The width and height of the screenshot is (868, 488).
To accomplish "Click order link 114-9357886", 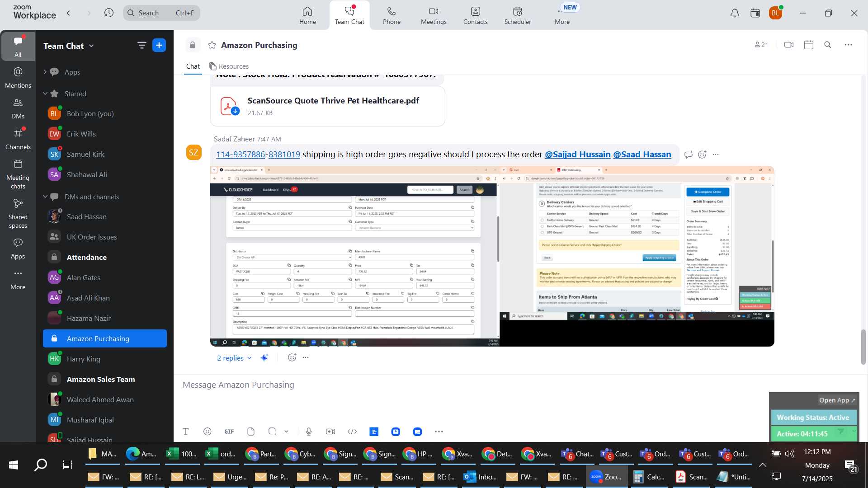I will [240, 155].
